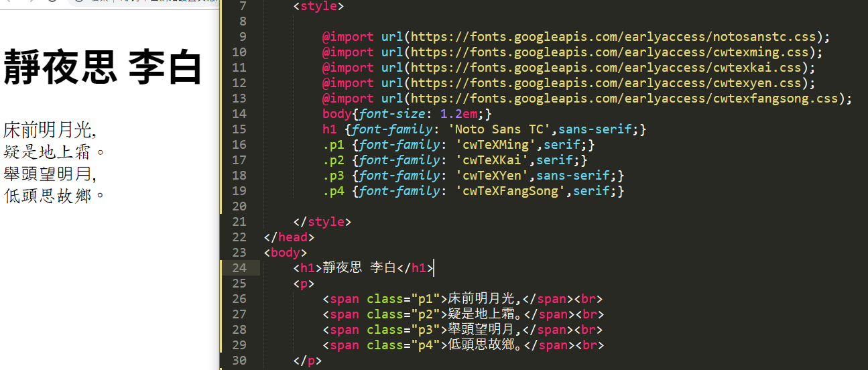Click the poem line 舉頭望明月 in the page
This screenshot has height=370, width=868.
(50, 174)
